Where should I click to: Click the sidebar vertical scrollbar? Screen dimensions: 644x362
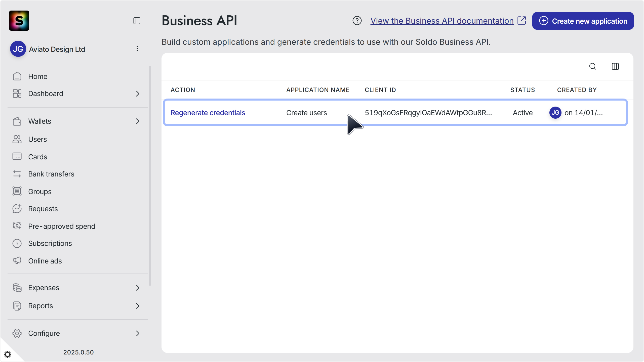(x=150, y=176)
